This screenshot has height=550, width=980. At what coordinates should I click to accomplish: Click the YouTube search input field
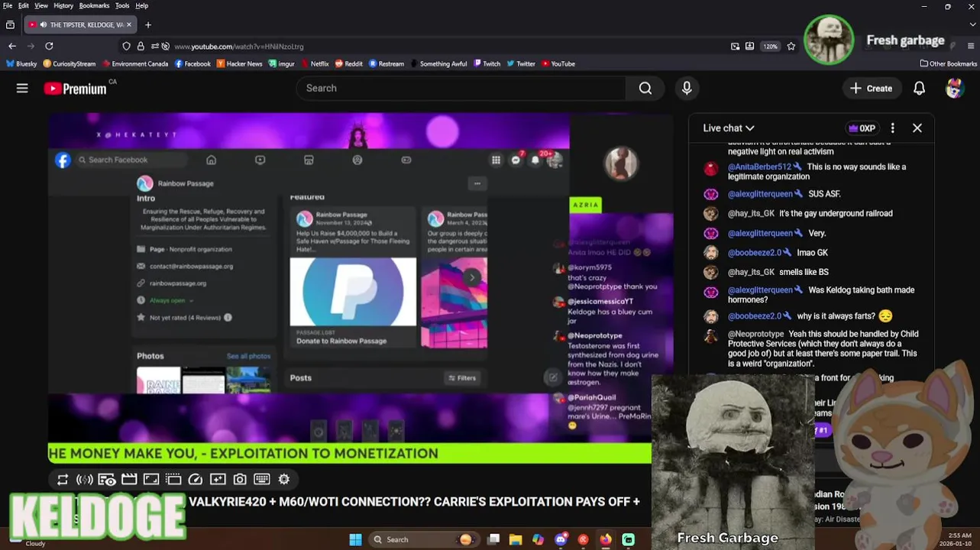pyautogui.click(x=461, y=89)
